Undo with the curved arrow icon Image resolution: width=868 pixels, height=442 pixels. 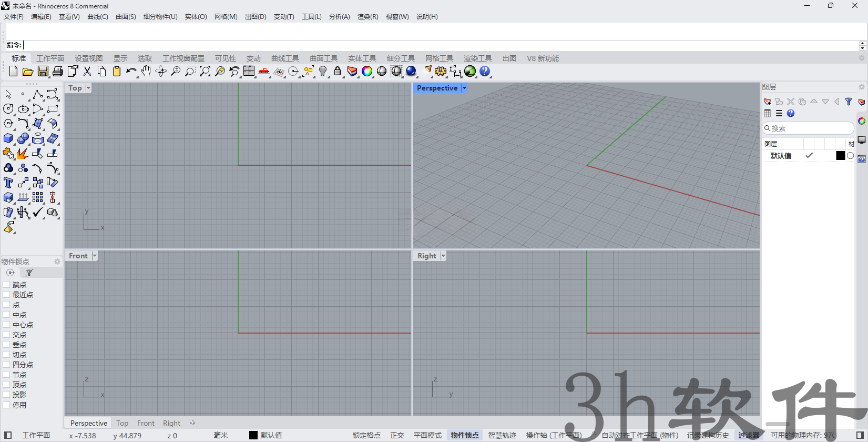tap(131, 71)
